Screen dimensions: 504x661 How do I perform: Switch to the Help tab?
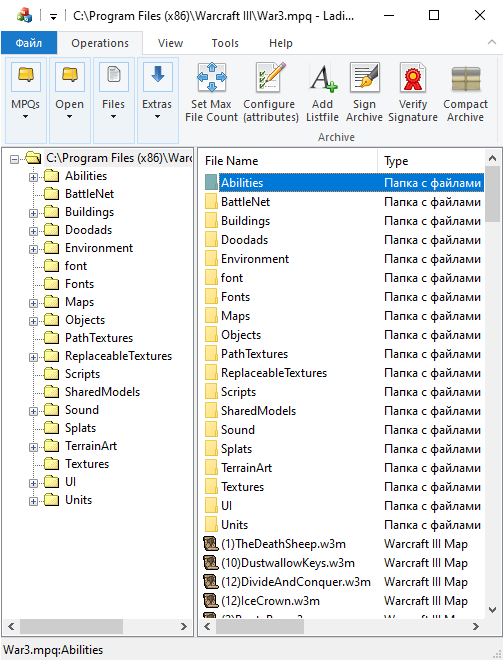(x=281, y=43)
